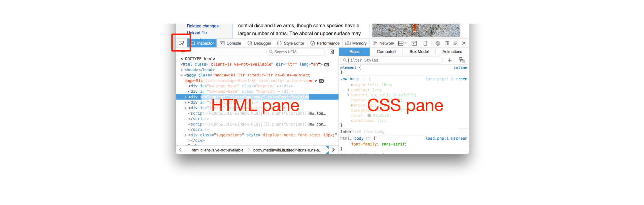Activate the element picker tool

pyautogui.click(x=181, y=43)
